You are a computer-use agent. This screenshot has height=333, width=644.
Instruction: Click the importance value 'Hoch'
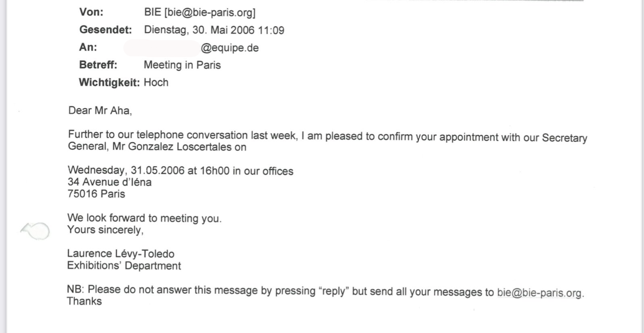[x=156, y=82]
